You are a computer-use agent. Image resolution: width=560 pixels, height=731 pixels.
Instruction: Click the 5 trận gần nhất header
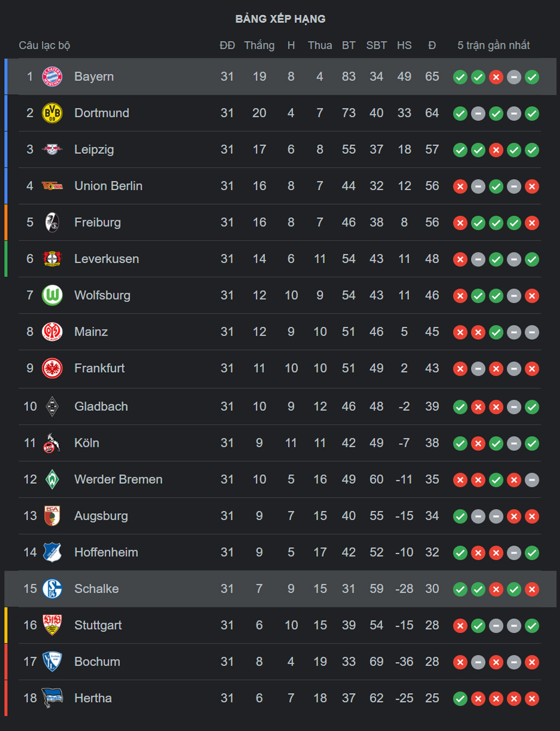[x=493, y=45]
